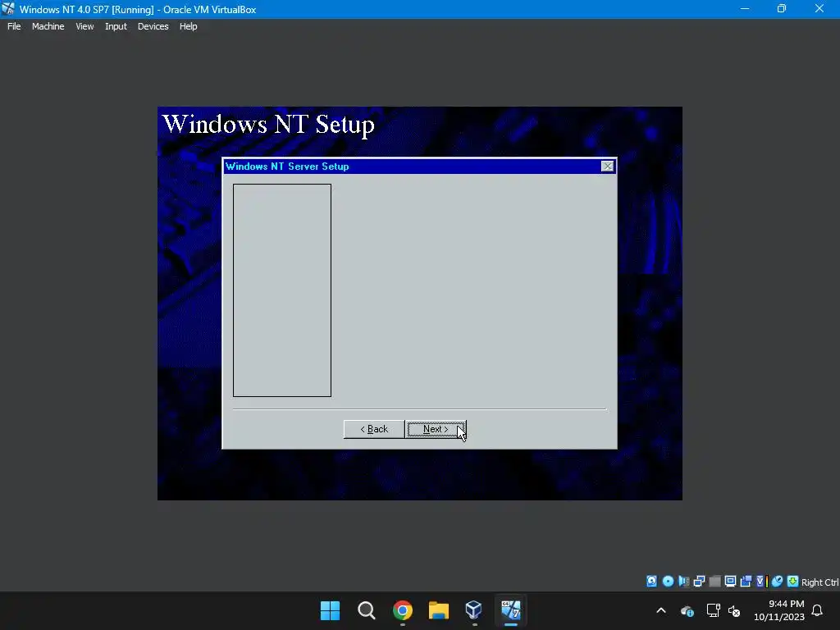This screenshot has height=630, width=840.
Task: Open Google Chrome from the taskbar
Action: [x=402, y=610]
